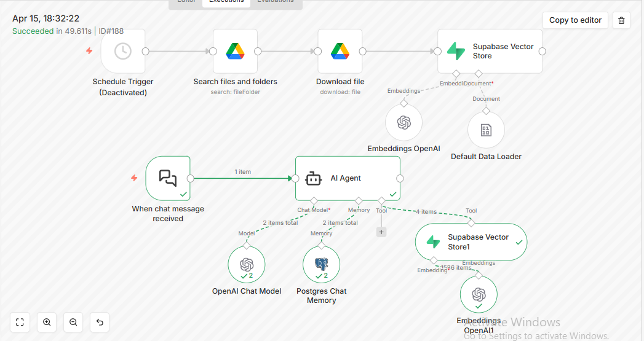Click the 'Succeeded' status text
Image resolution: width=644 pixels, height=341 pixels.
tap(33, 31)
